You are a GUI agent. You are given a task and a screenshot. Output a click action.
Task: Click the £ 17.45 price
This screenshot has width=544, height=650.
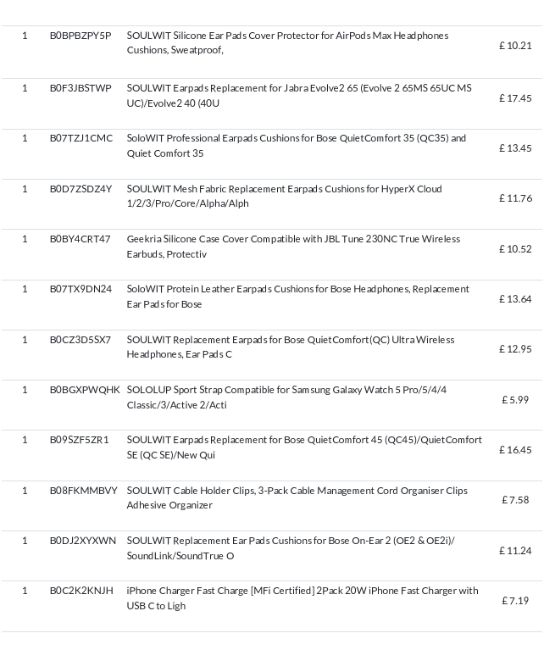tap(515, 98)
